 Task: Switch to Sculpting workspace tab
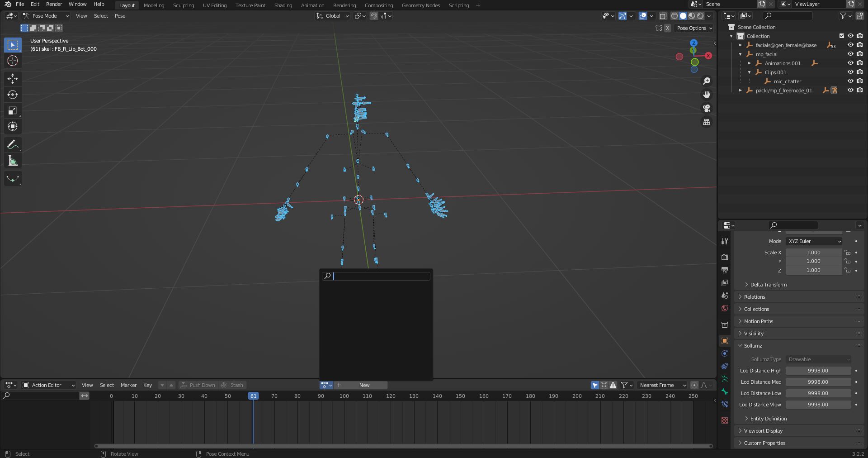pyautogui.click(x=184, y=5)
